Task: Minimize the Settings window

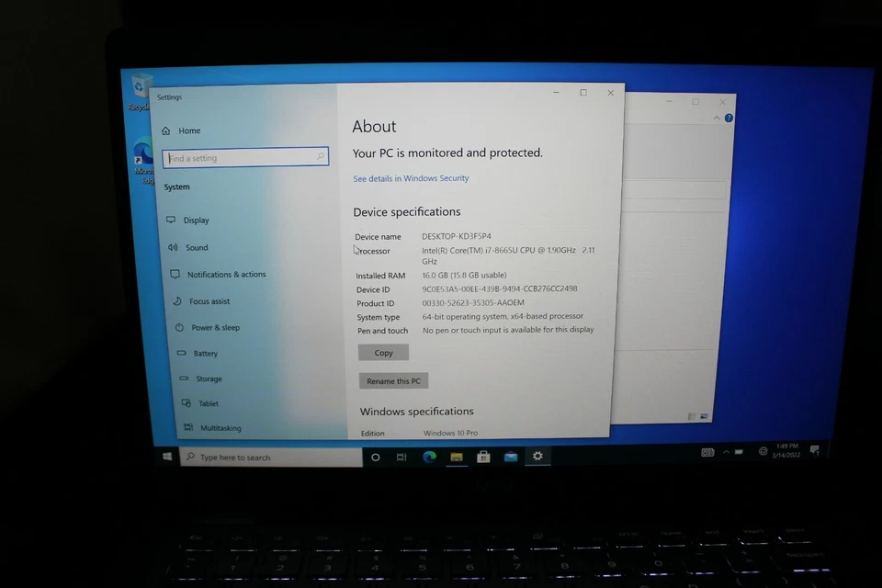Action: coord(556,92)
